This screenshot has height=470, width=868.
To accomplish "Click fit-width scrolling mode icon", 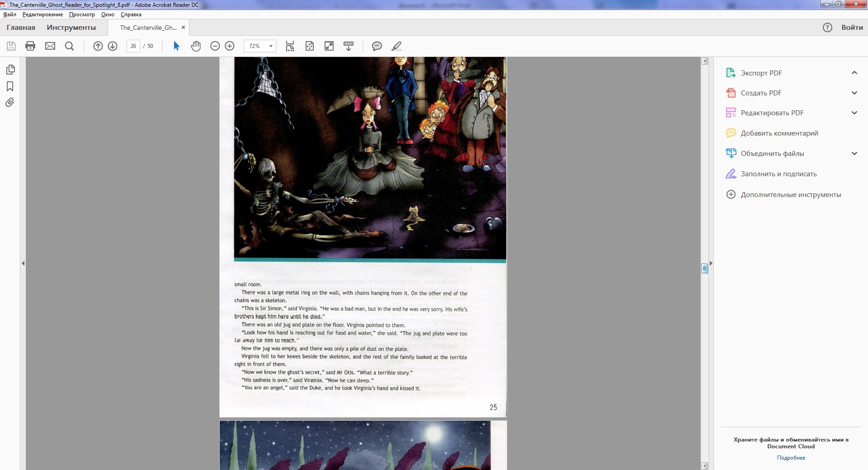I will point(290,46).
